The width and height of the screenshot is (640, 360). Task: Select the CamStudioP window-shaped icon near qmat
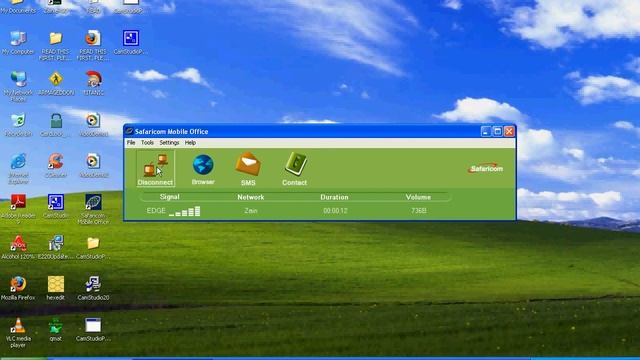click(93, 330)
